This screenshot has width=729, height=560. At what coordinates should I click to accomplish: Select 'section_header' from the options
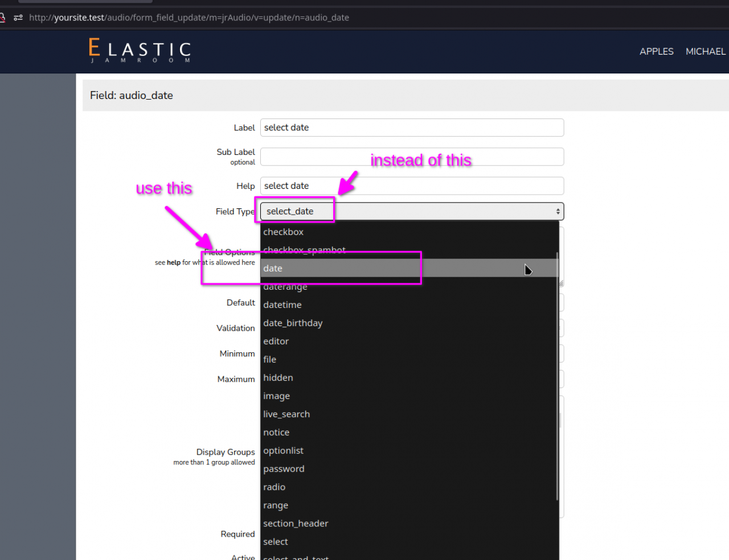click(x=296, y=524)
